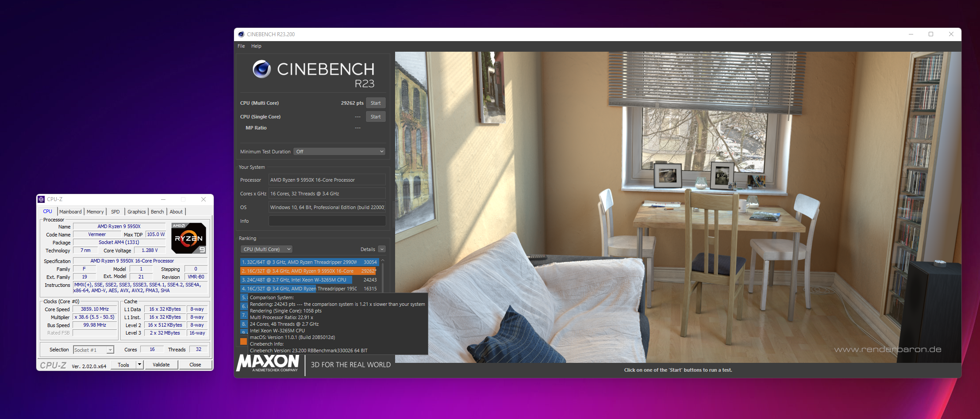Switch to the SPD tab in CPU-Z
The height and width of the screenshot is (419, 980).
115,212
